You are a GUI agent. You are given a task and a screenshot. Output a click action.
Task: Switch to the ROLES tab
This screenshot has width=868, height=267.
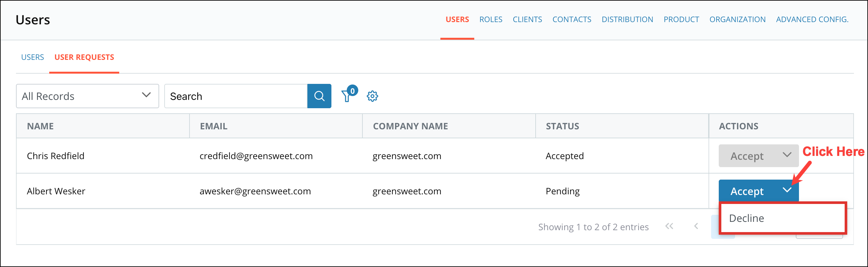pyautogui.click(x=491, y=20)
